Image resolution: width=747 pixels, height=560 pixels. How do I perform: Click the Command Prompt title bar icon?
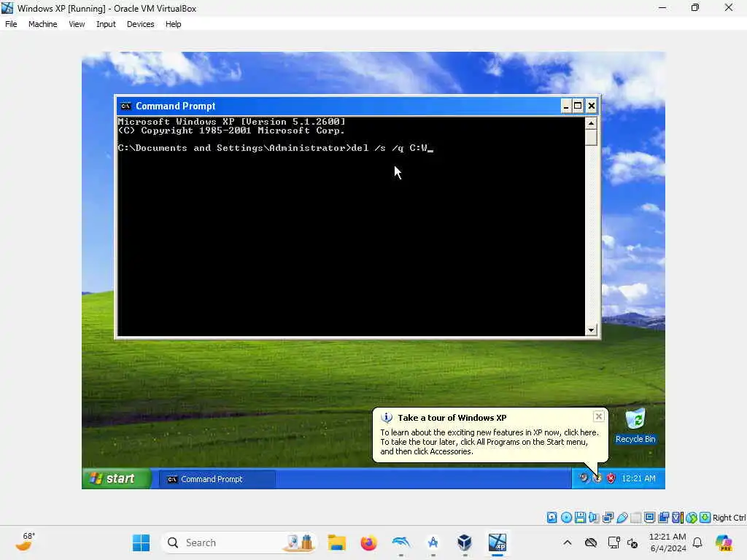click(125, 106)
